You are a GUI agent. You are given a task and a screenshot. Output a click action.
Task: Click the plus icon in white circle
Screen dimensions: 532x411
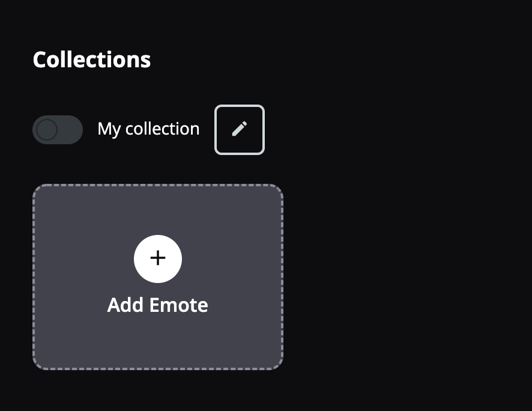pos(158,258)
